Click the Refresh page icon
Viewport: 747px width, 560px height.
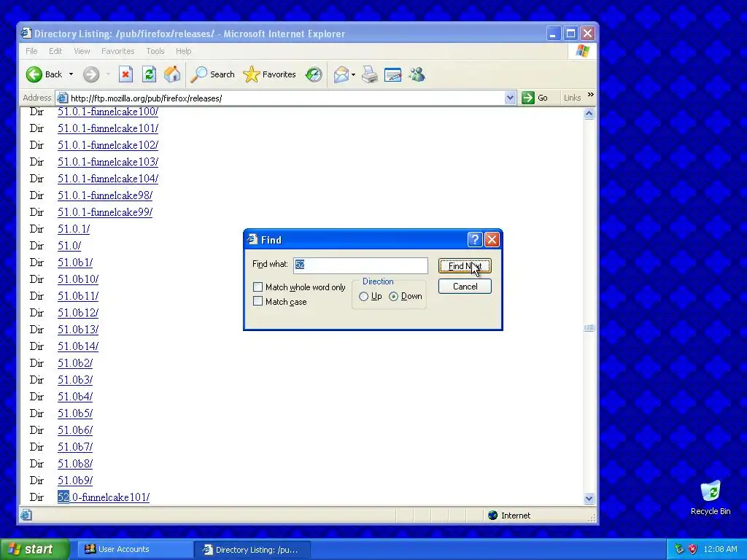coord(149,74)
